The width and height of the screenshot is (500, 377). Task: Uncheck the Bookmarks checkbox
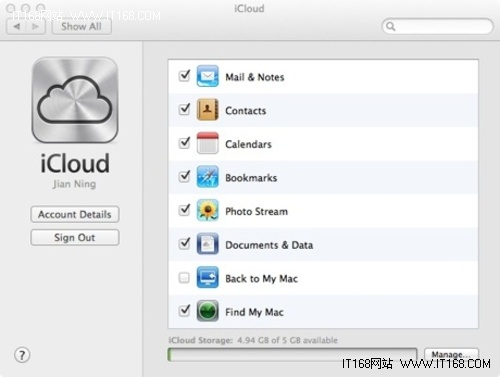click(x=184, y=176)
